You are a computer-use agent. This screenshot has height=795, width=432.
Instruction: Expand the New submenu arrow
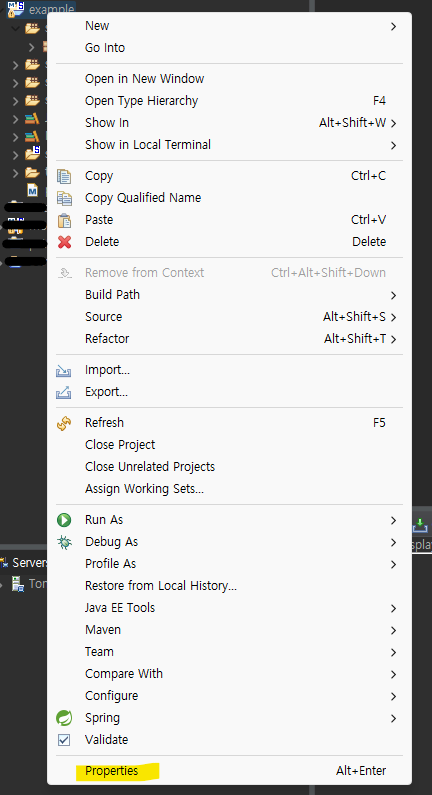(393, 26)
